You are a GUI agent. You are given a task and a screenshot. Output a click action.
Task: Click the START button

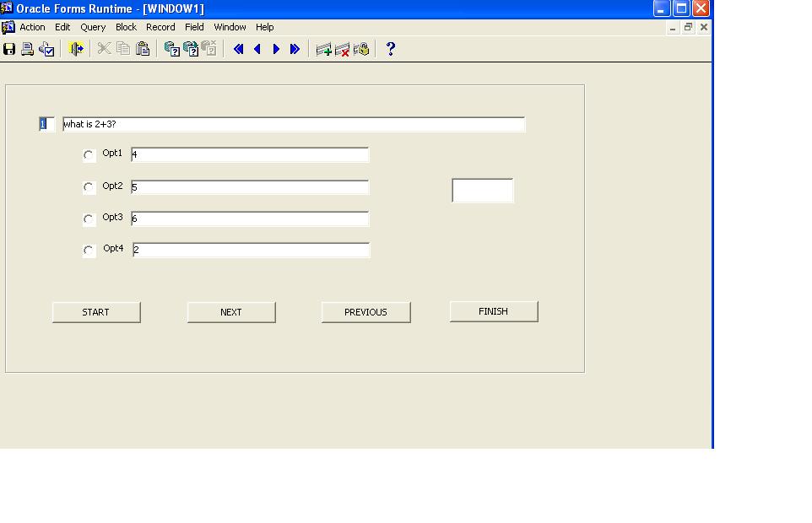[x=96, y=312]
